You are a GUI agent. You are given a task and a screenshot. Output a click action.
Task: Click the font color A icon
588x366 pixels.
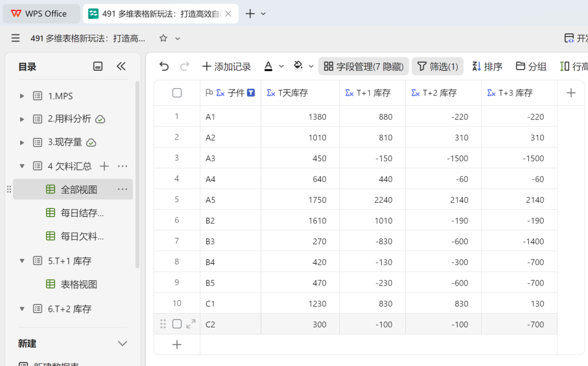tap(268, 67)
